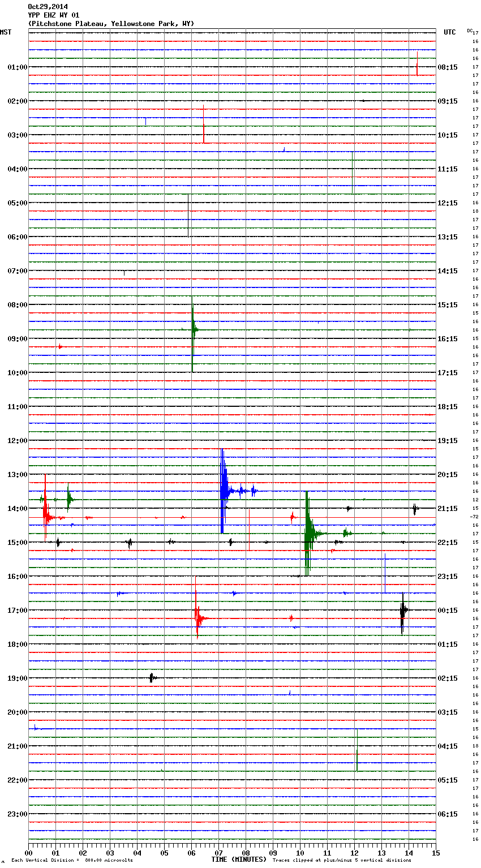Click the 'TIME (MINUTES)' axis title
This screenshot has height=868, width=481.
coord(239,860)
